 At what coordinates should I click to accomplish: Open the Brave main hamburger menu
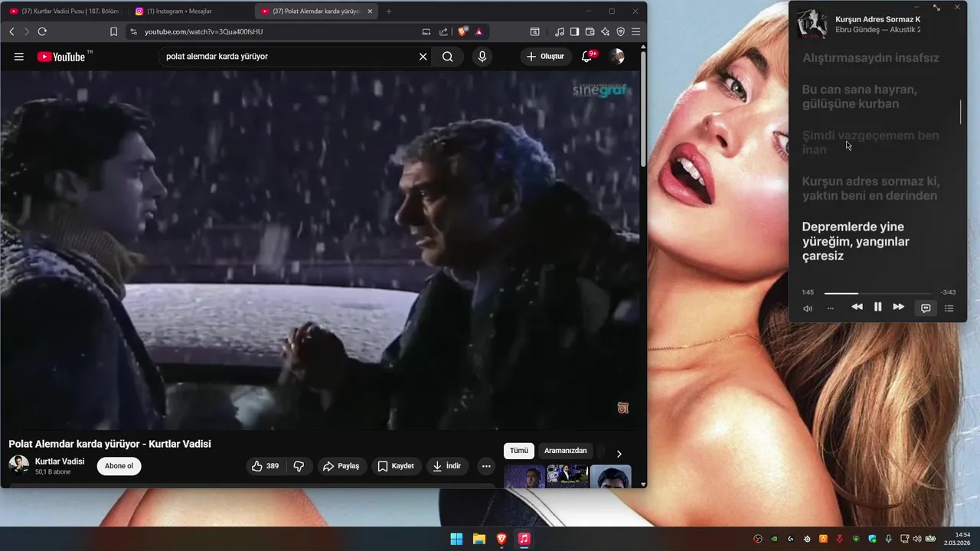(635, 31)
